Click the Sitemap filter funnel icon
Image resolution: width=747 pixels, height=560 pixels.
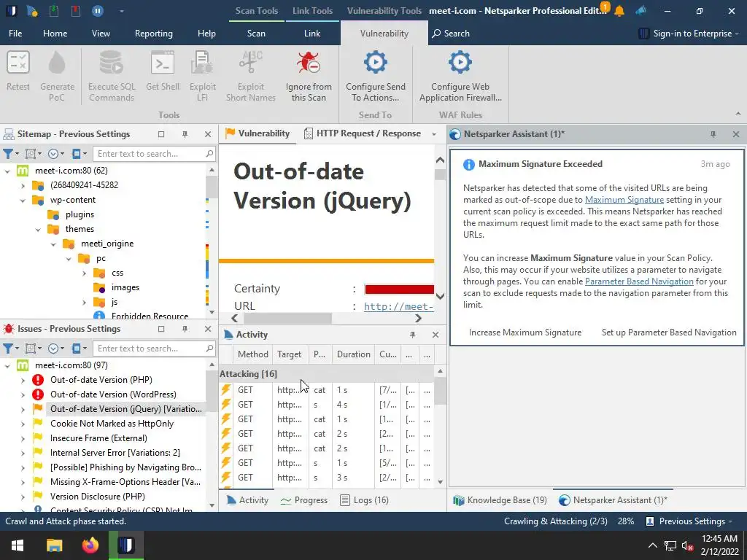(x=8, y=154)
